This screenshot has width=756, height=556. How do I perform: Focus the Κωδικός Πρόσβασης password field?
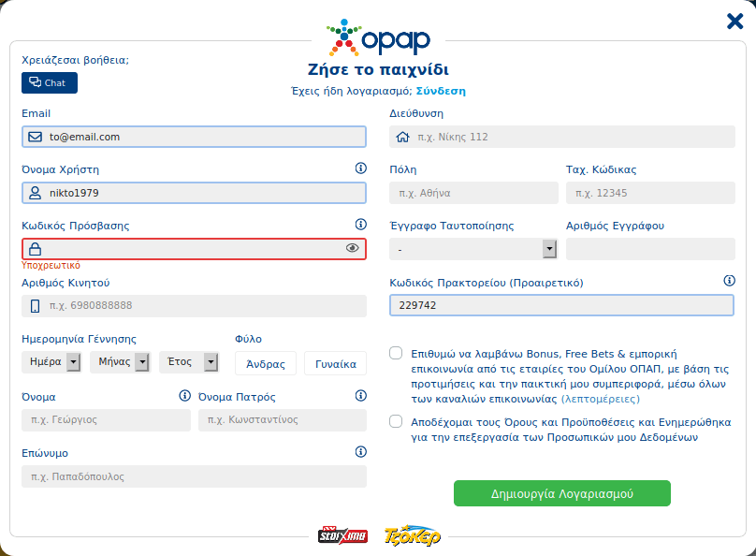click(x=194, y=249)
